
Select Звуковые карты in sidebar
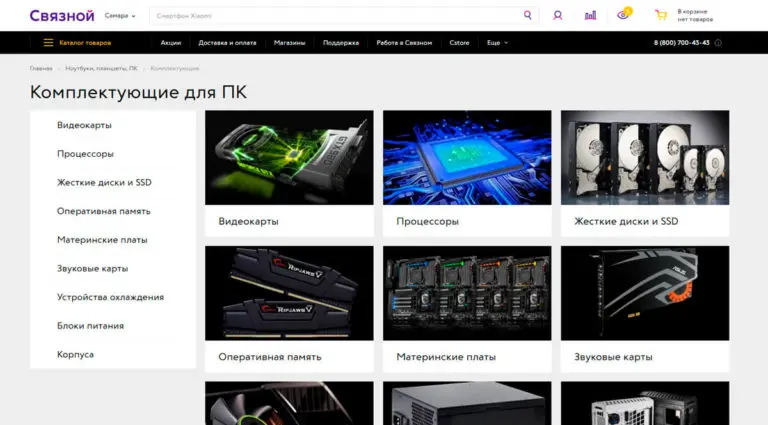click(93, 268)
